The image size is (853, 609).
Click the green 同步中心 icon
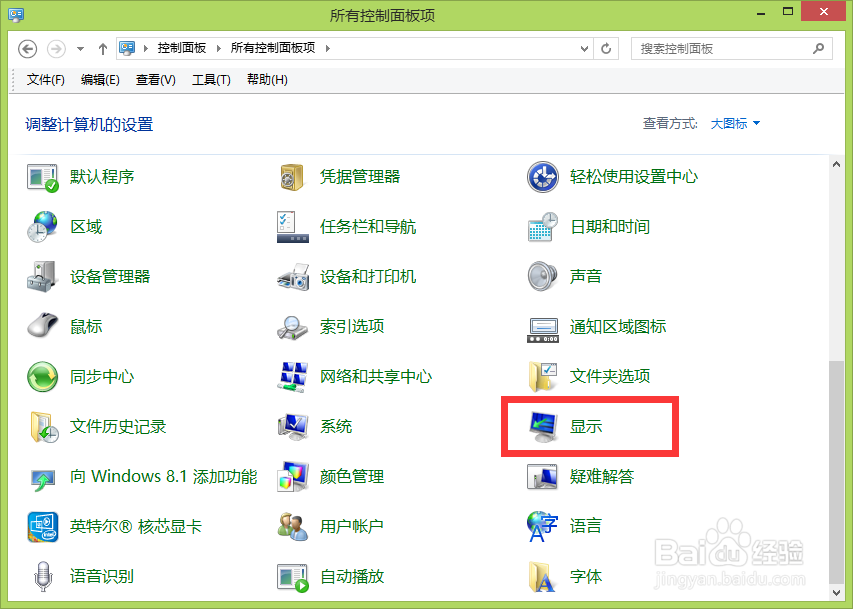[x=42, y=377]
